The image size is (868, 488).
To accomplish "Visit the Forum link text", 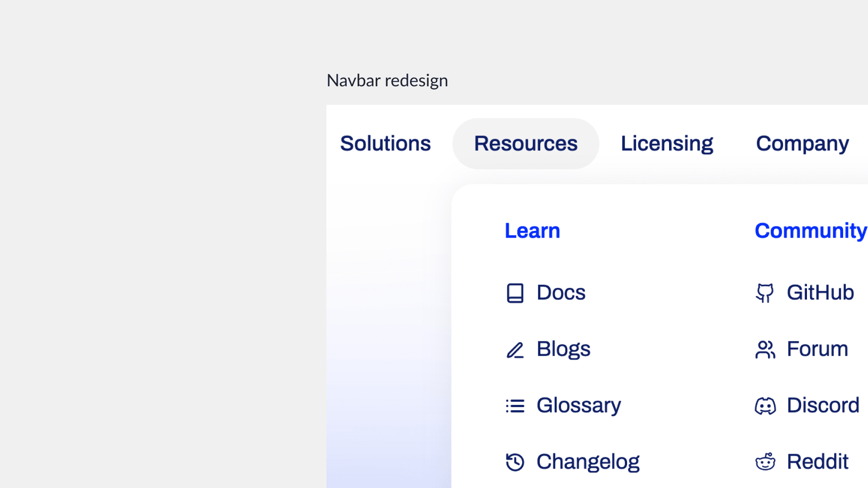I will (x=817, y=349).
